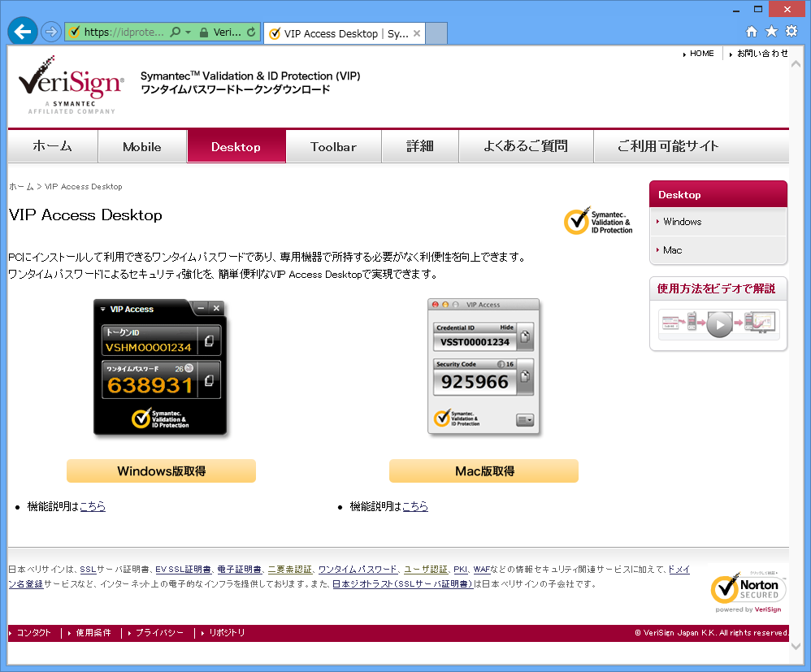
Task: Click the Windows VIP Access app image
Action: pos(160,368)
